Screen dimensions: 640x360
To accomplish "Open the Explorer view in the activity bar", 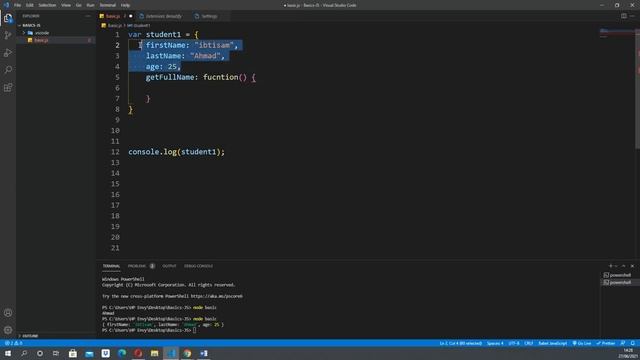I will [8, 18].
